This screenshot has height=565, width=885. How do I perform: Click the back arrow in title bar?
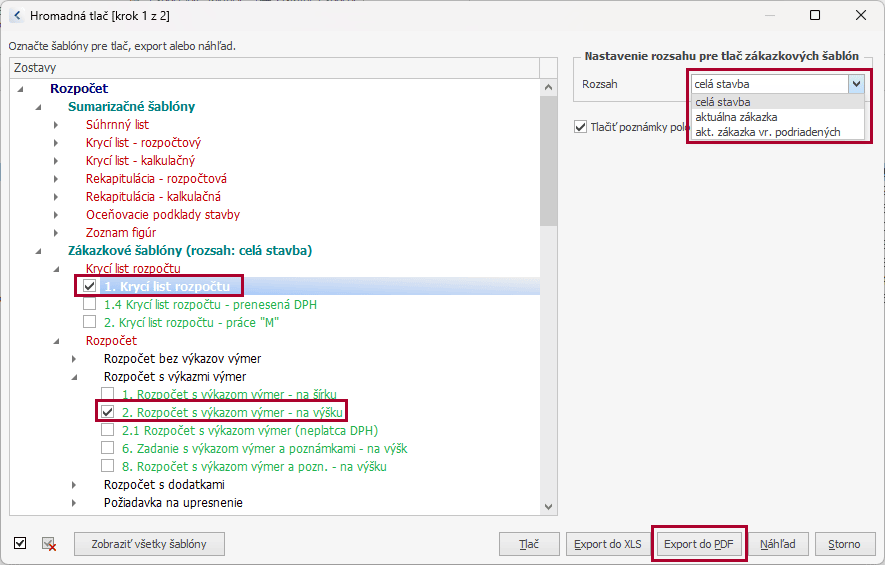(16, 16)
